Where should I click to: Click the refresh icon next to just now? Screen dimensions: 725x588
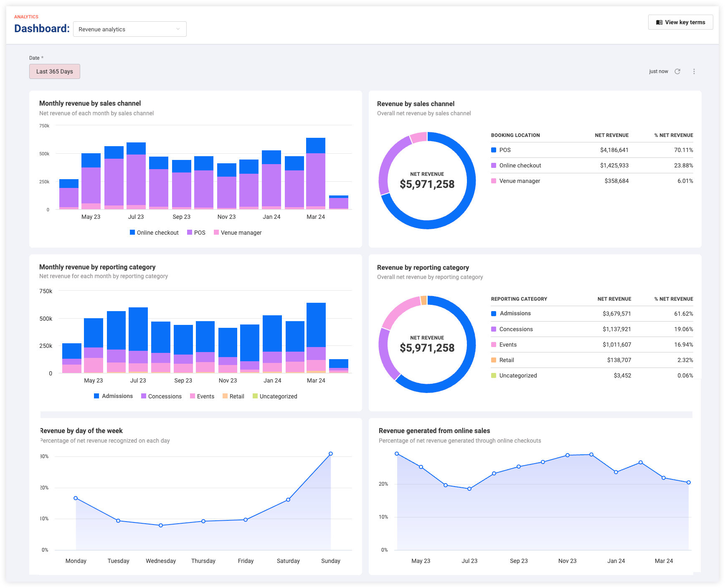pyautogui.click(x=677, y=71)
